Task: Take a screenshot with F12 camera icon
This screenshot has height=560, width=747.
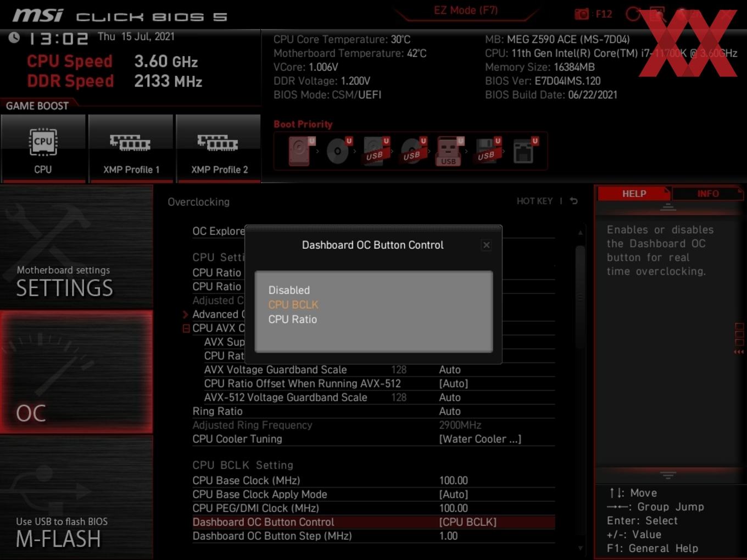Action: click(x=582, y=14)
